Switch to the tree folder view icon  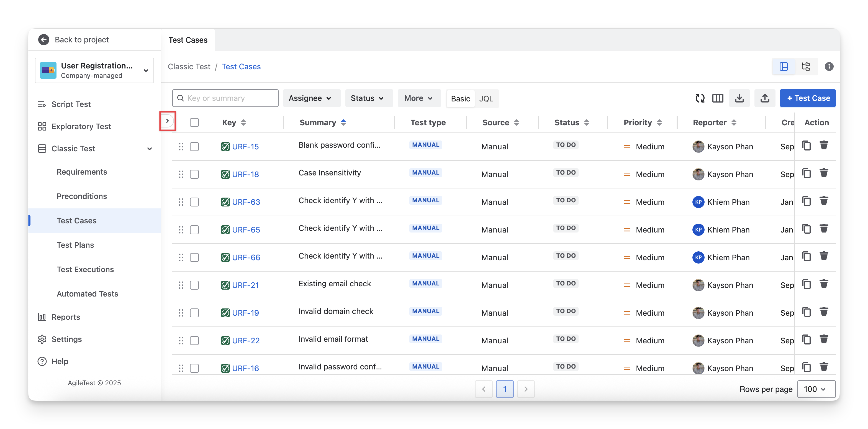coord(806,67)
